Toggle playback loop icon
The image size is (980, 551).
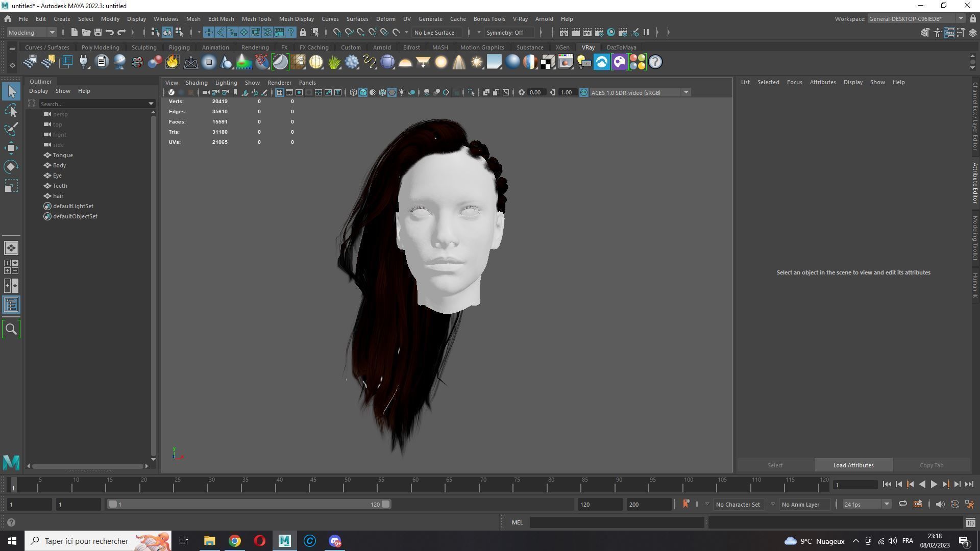pos(903,504)
